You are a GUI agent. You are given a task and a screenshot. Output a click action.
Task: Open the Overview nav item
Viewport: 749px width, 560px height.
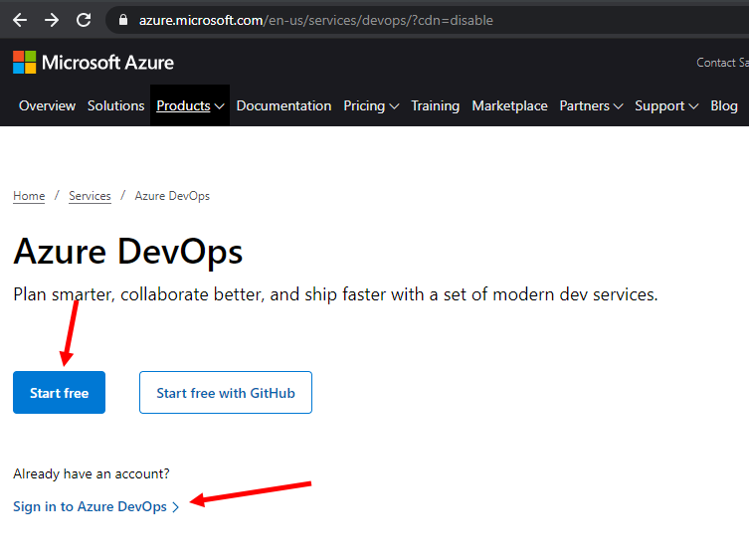point(47,105)
